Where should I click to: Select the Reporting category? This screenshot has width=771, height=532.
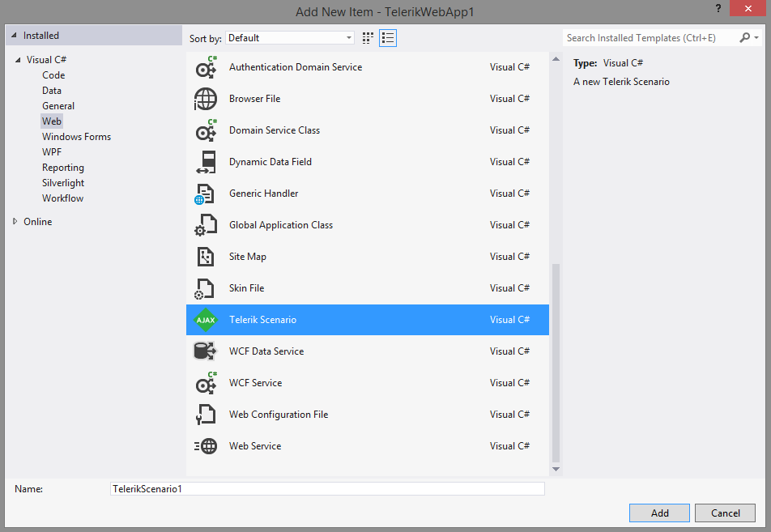click(63, 168)
